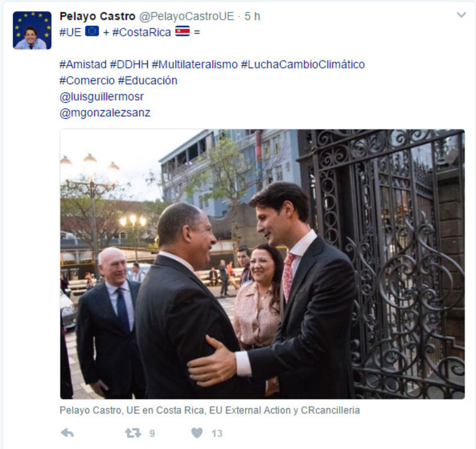Expand the tweet options chevron
This screenshot has height=449, width=476.
pos(461,14)
